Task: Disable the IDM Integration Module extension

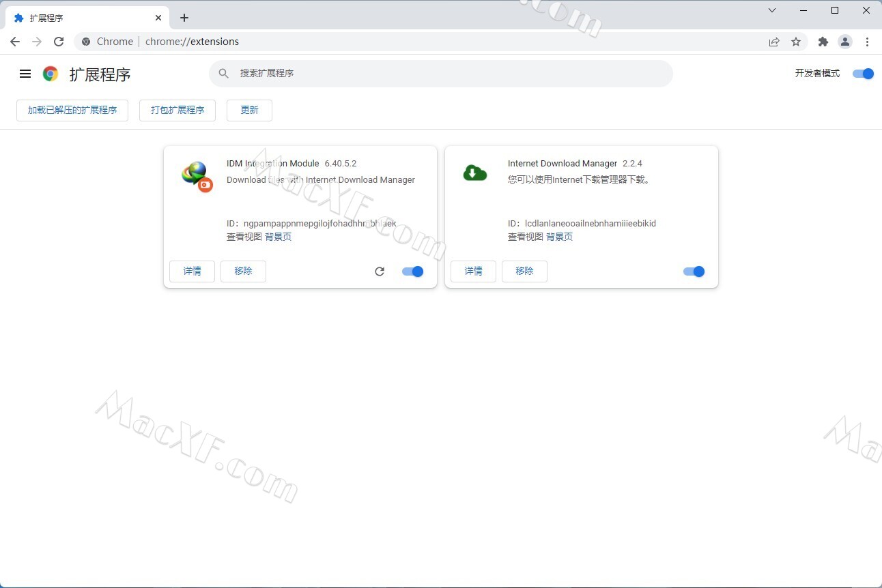Action: point(413,271)
